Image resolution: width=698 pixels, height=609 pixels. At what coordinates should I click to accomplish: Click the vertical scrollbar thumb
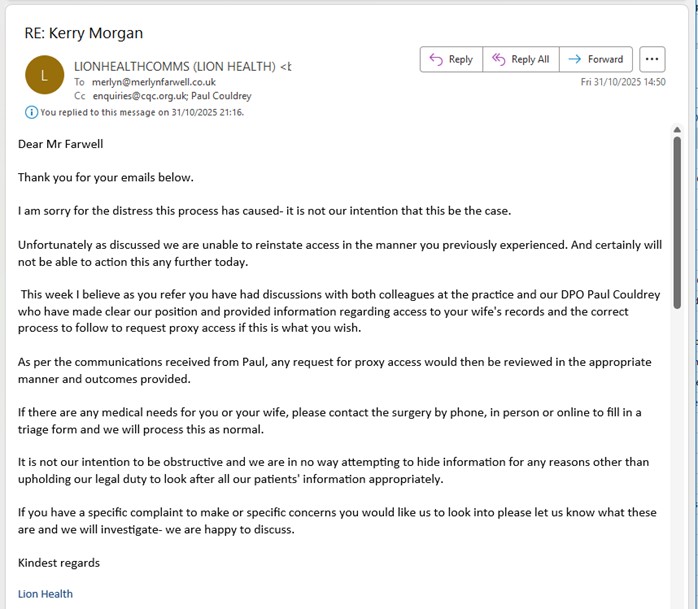pyautogui.click(x=677, y=220)
